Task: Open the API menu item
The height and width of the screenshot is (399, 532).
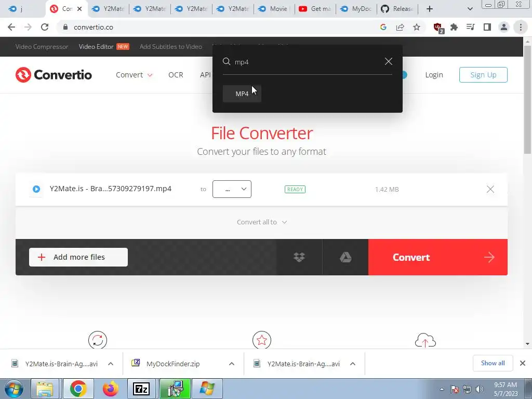Action: pos(205,75)
